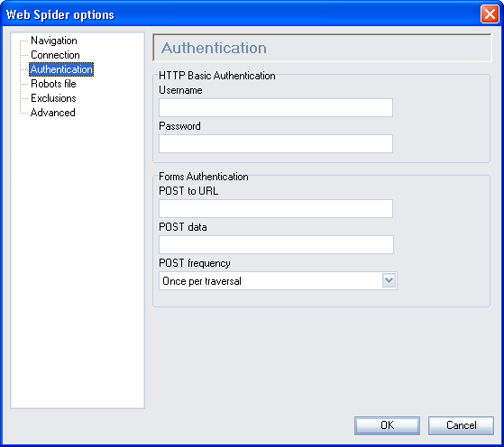Open the Navigation options page
The height and width of the screenshot is (447, 504).
pyautogui.click(x=54, y=41)
